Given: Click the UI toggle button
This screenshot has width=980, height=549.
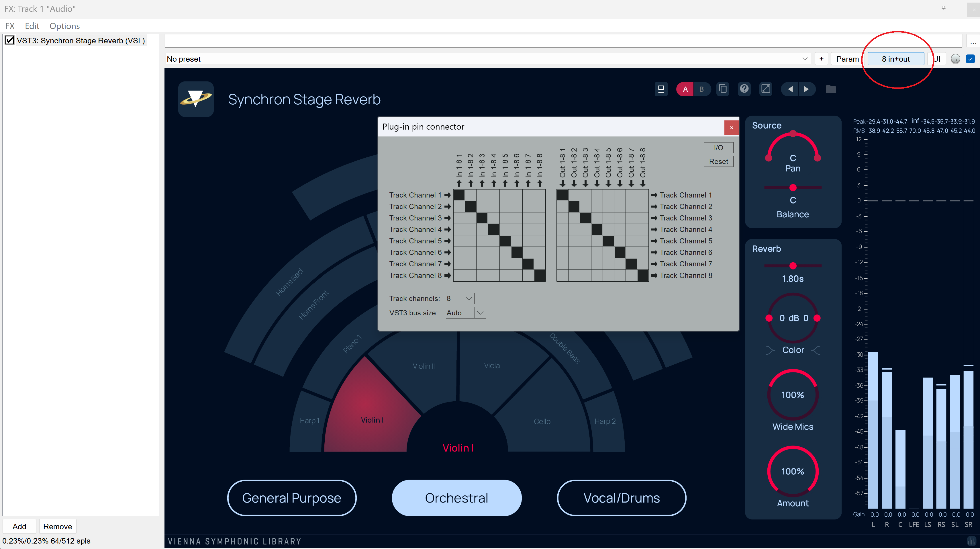Looking at the screenshot, I should click(x=937, y=59).
